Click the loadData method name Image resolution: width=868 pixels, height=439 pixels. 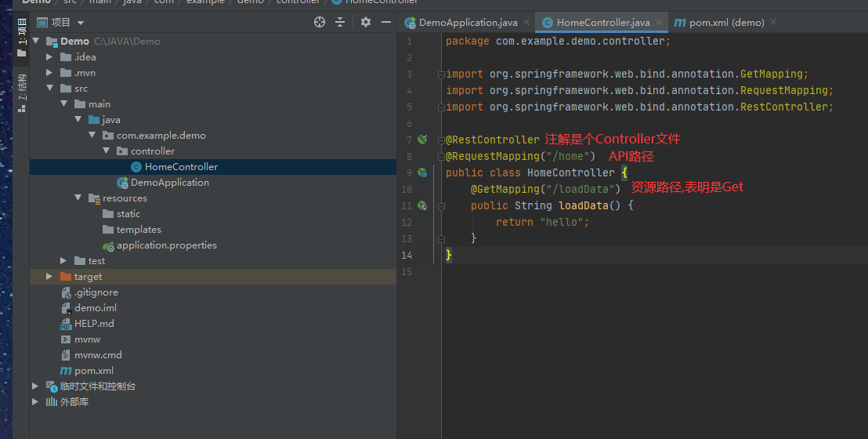(x=584, y=205)
